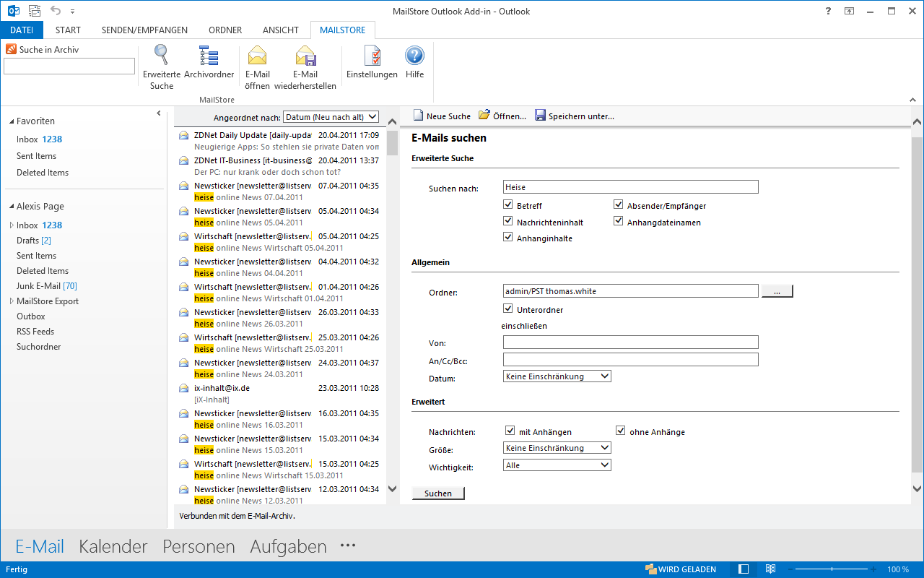The image size is (924, 578).
Task: Open the Größe restriction dropdown
Action: pos(557,448)
